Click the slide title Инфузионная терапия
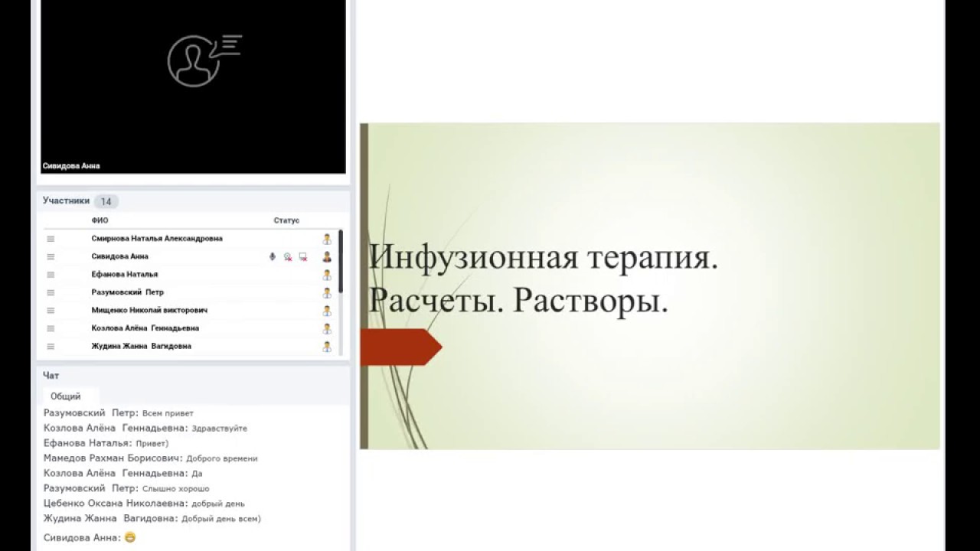 544,257
